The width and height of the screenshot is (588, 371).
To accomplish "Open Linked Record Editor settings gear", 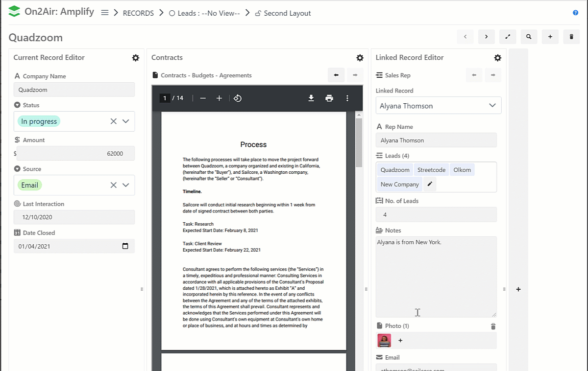I will tap(498, 58).
